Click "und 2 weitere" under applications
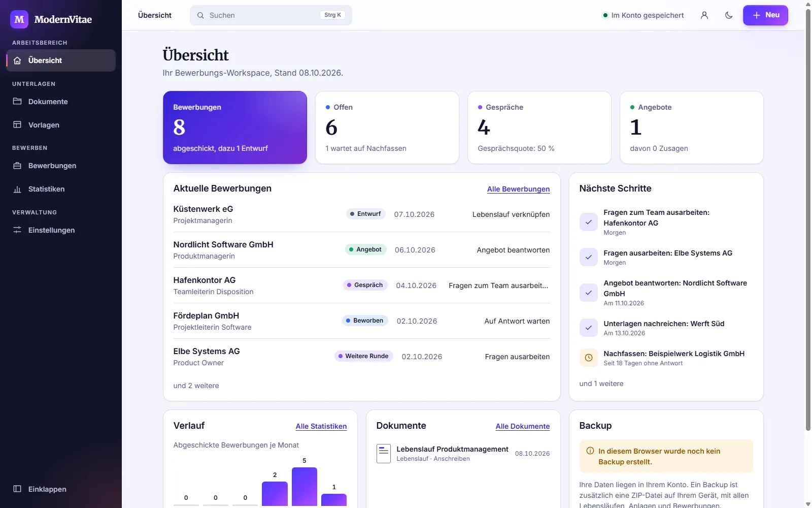The width and height of the screenshot is (812, 508). [196, 386]
